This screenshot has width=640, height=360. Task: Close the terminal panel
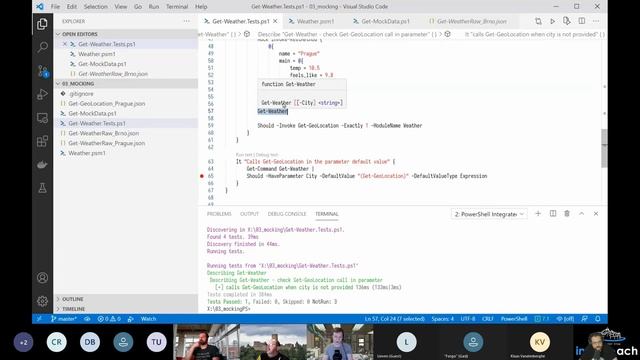596,213
